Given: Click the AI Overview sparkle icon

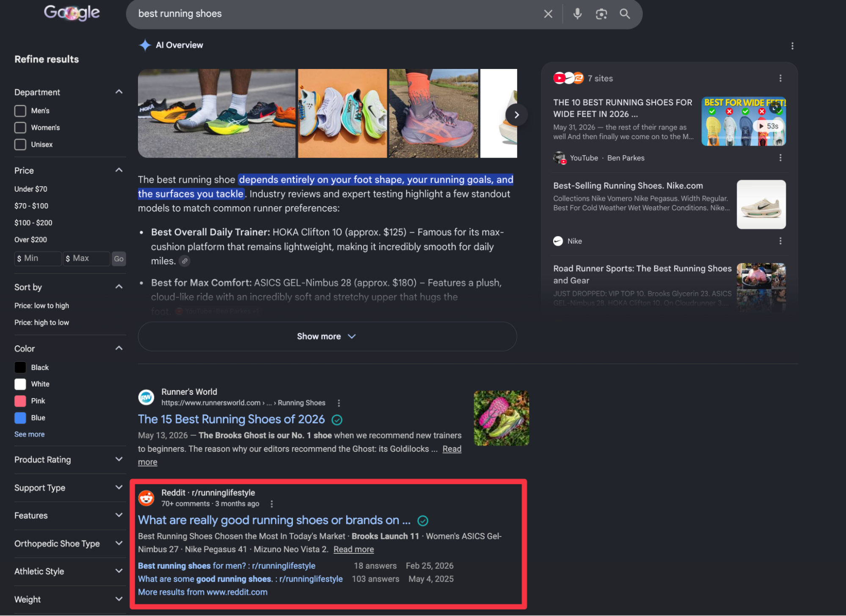Looking at the screenshot, I should [145, 45].
